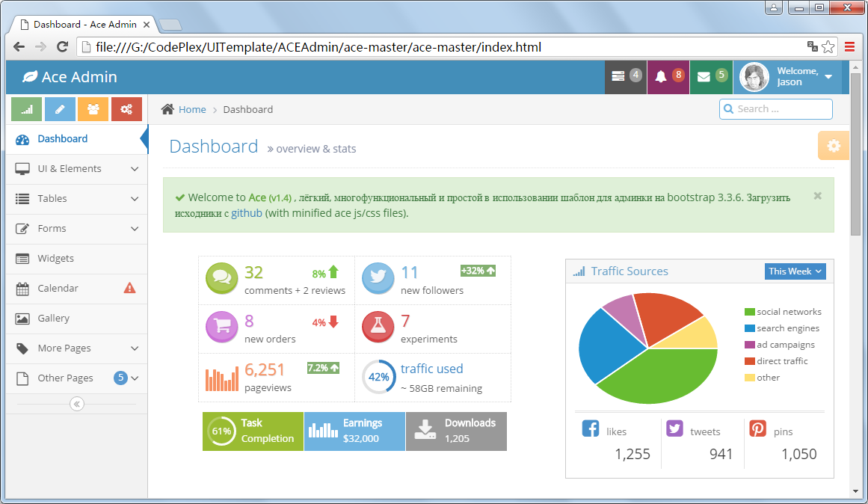Open the envelope messages with badge 5

click(x=711, y=76)
